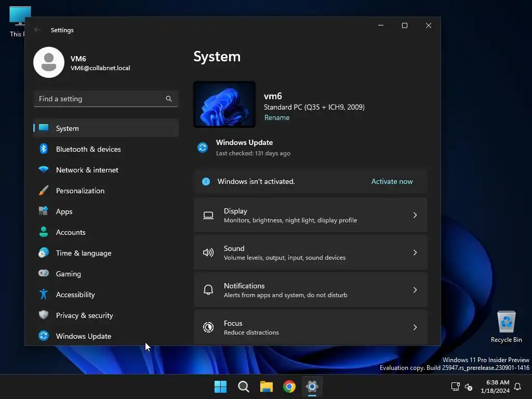The width and height of the screenshot is (532, 399).
Task: Open Accessibility category
Action: click(x=75, y=295)
